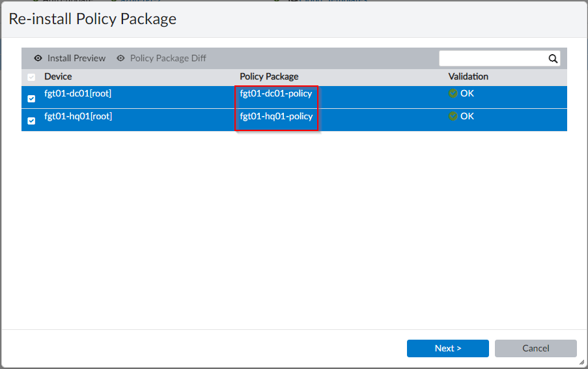
Task: Click the Install Preview eye icon
Action: 38,59
